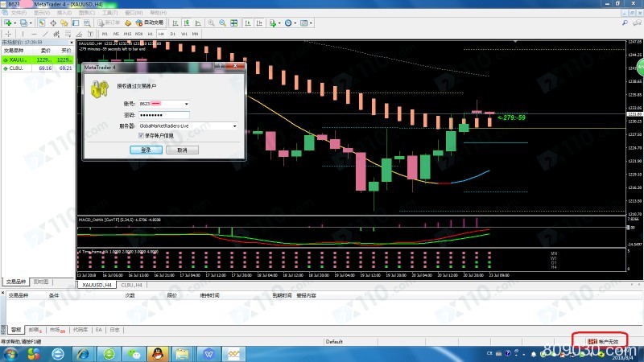
Task: Click the Cancel (取消) button
Action: click(183, 150)
